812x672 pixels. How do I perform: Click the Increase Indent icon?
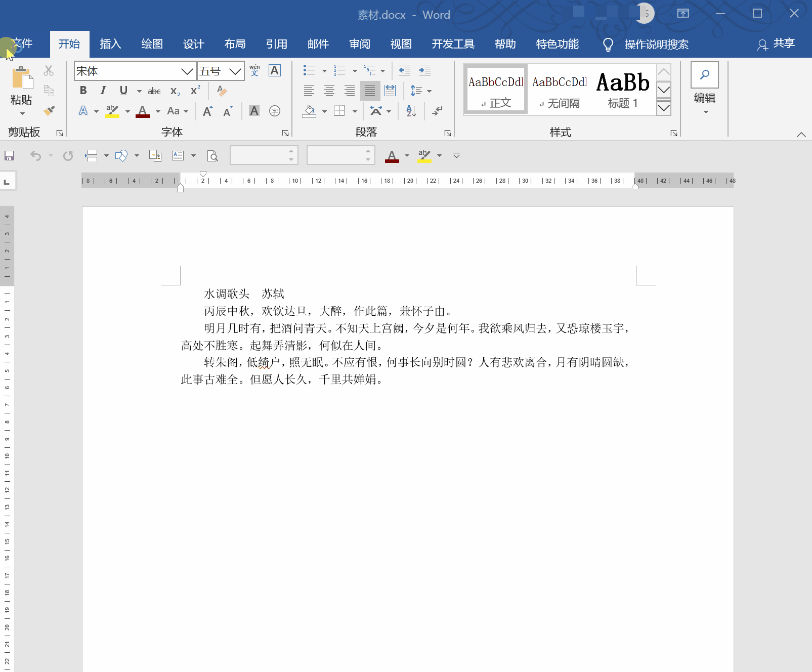tap(425, 70)
